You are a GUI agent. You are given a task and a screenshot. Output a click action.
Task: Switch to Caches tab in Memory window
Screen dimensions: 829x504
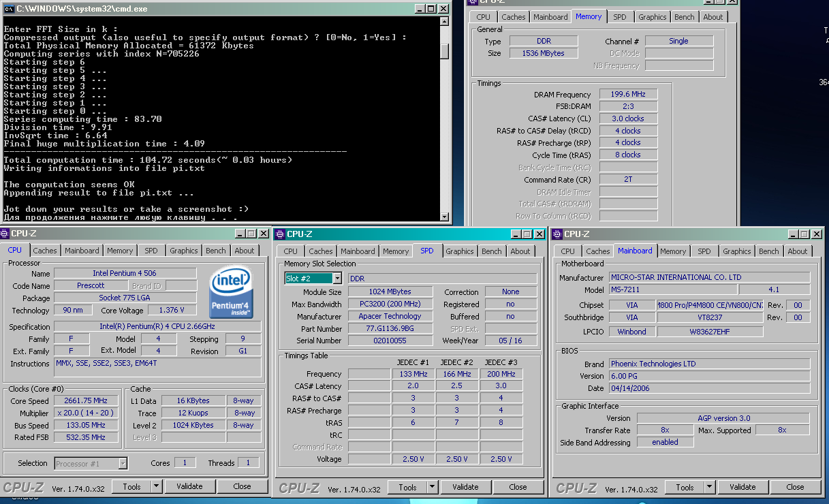[x=513, y=17]
